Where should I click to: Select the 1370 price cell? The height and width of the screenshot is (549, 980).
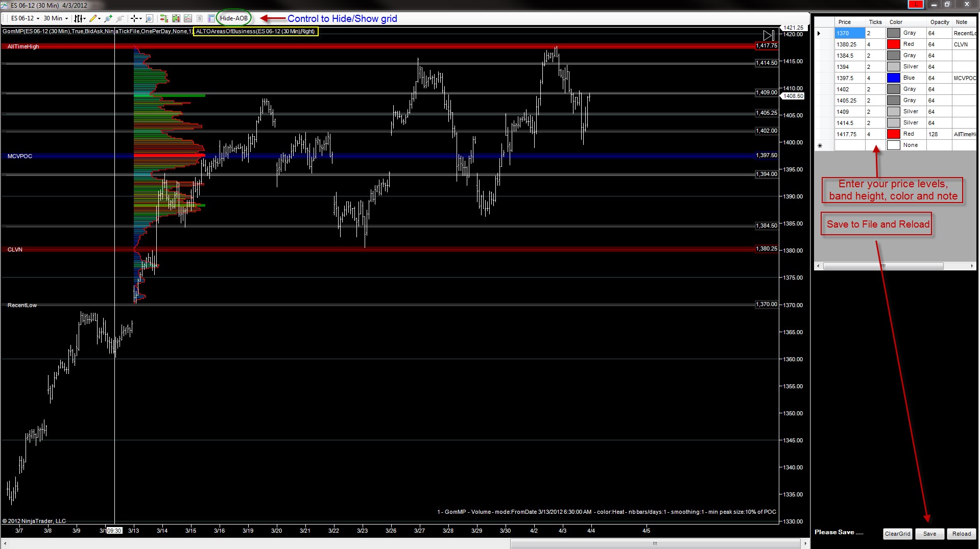(x=850, y=33)
